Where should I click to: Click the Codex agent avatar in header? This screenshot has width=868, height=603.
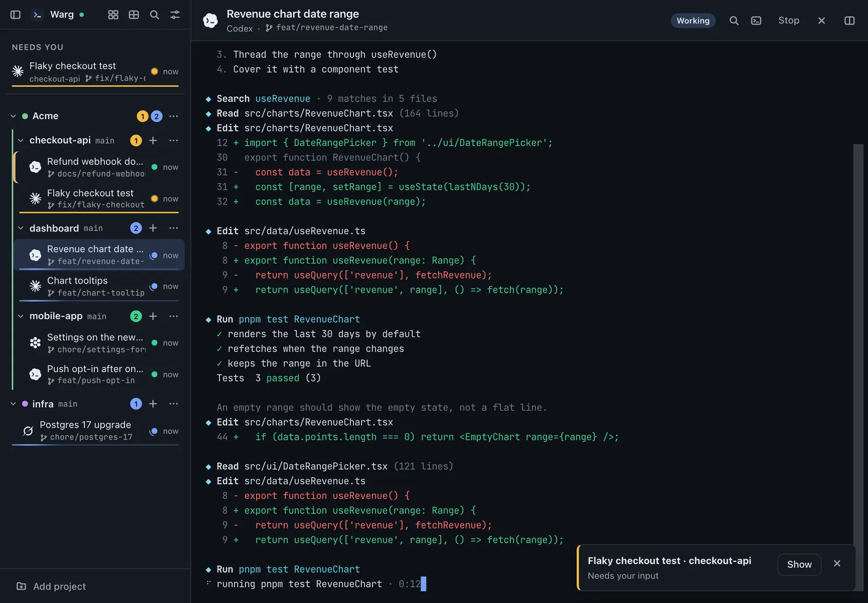pos(210,21)
